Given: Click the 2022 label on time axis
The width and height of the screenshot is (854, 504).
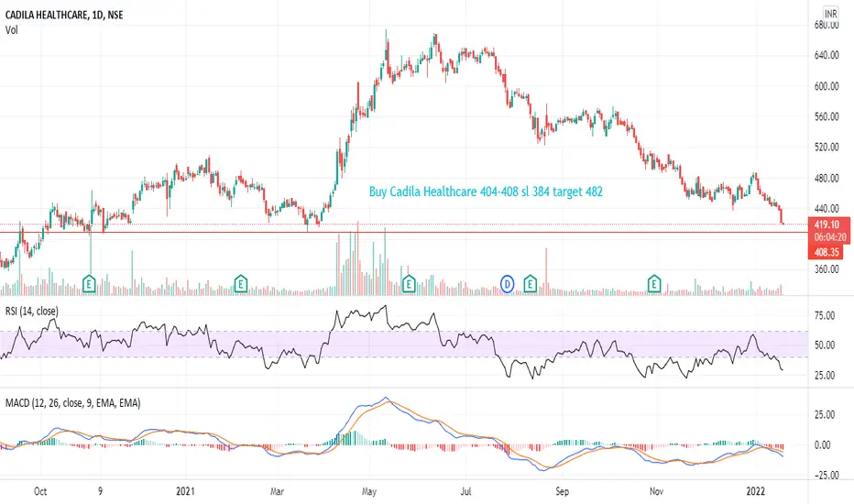Looking at the screenshot, I should 755,491.
